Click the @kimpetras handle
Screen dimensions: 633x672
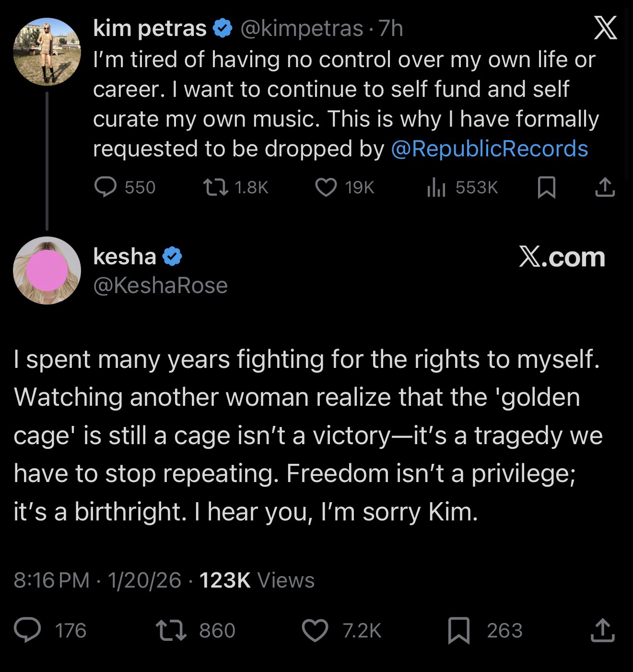(301, 29)
